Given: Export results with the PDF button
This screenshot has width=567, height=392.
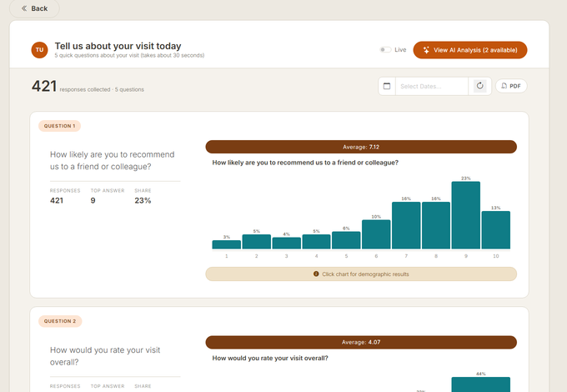Looking at the screenshot, I should (511, 86).
